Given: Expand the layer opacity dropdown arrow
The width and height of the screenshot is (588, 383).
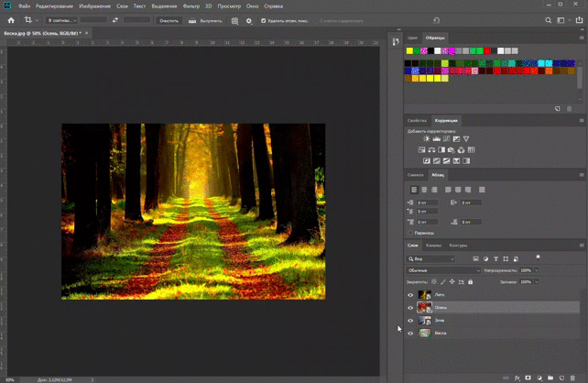Looking at the screenshot, I should click(x=537, y=270).
